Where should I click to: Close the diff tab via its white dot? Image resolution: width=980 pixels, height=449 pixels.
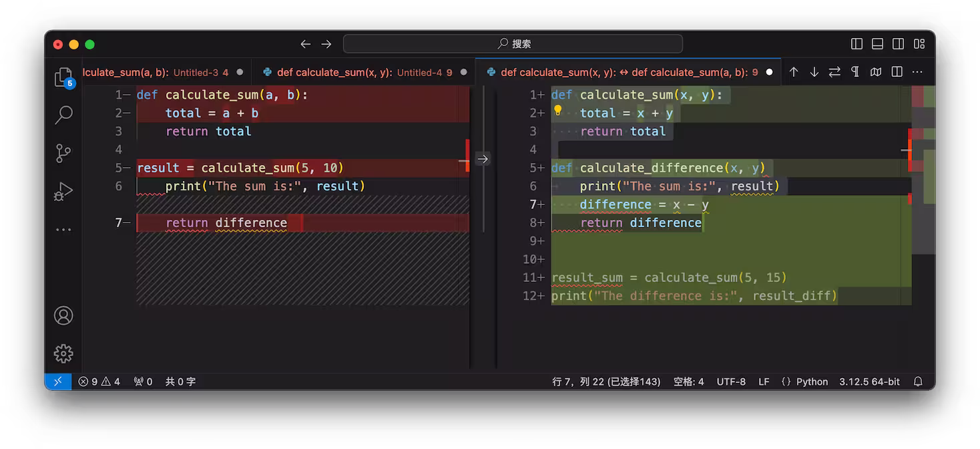tap(769, 72)
